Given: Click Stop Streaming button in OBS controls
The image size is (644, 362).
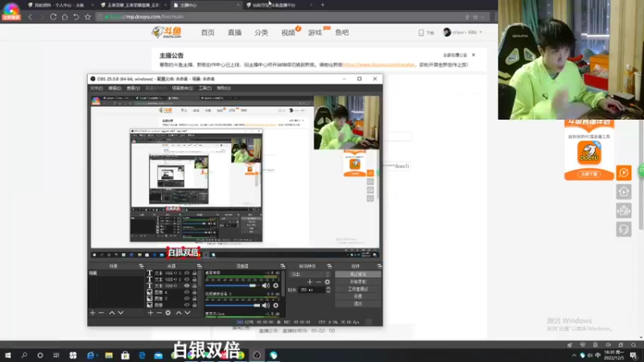Looking at the screenshot, I should pyautogui.click(x=357, y=274).
